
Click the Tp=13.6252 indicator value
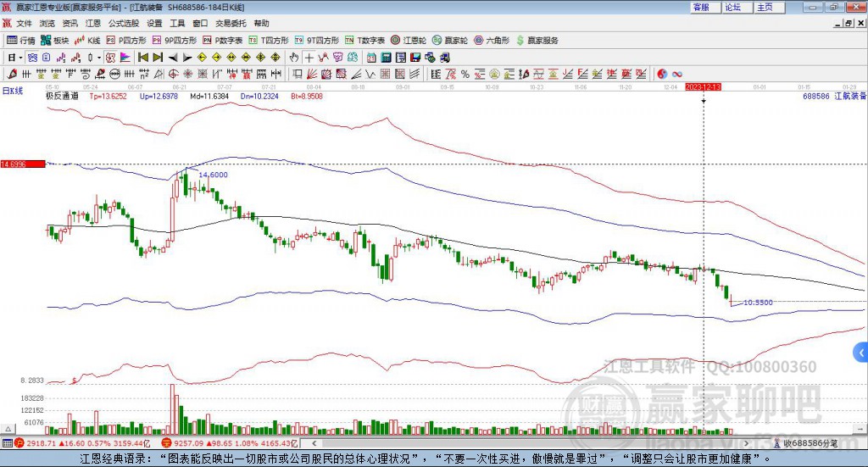tap(108, 96)
